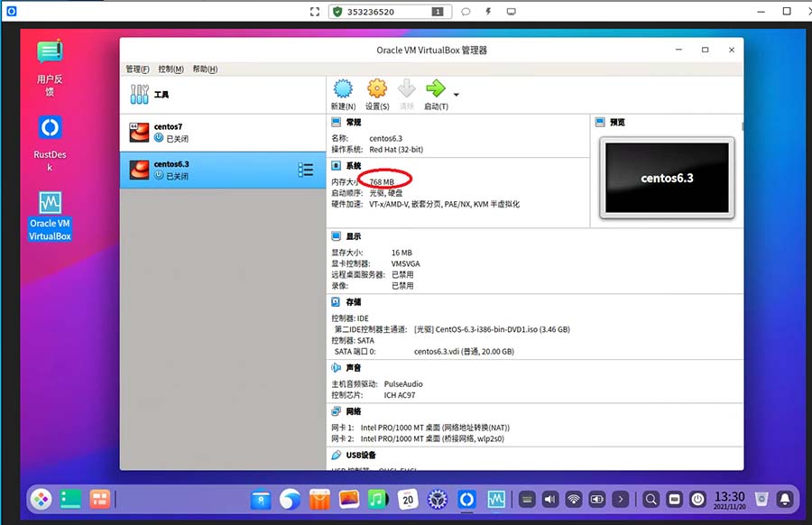Open the control center gear dock icon
The width and height of the screenshot is (812, 525).
click(x=438, y=500)
